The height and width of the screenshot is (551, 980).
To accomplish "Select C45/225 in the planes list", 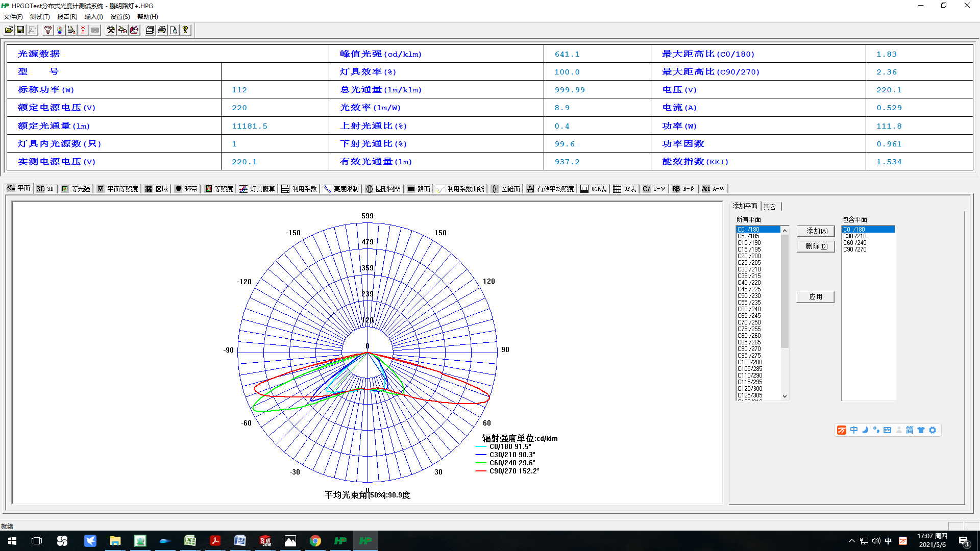I will coord(749,289).
